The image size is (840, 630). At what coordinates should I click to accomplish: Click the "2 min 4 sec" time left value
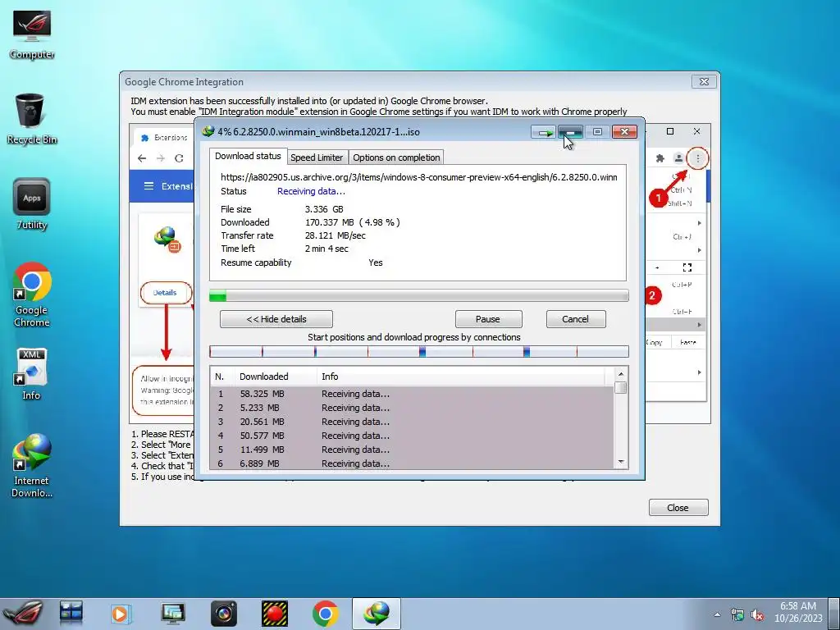pos(326,249)
